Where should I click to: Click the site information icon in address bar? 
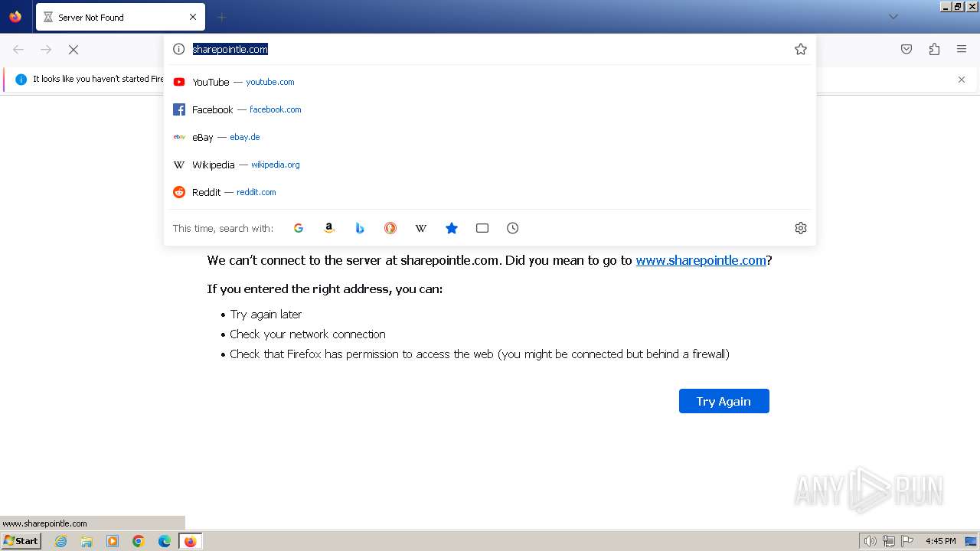[178, 49]
